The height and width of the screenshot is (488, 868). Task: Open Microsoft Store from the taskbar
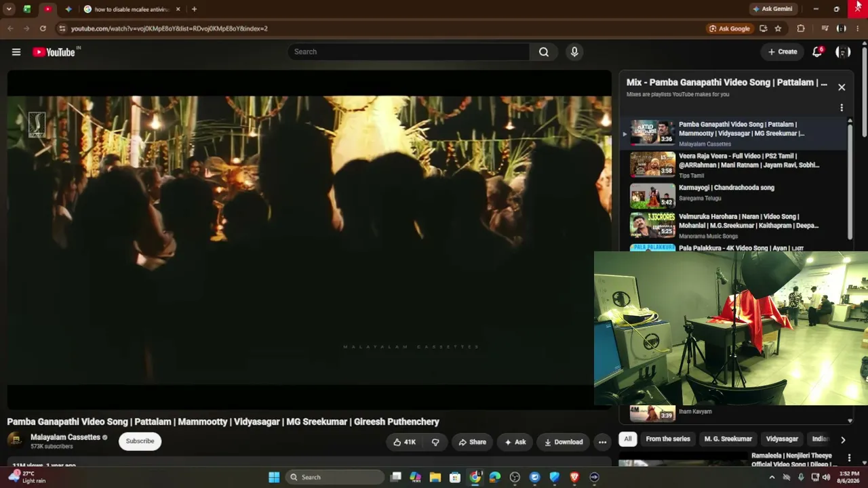pos(455,477)
